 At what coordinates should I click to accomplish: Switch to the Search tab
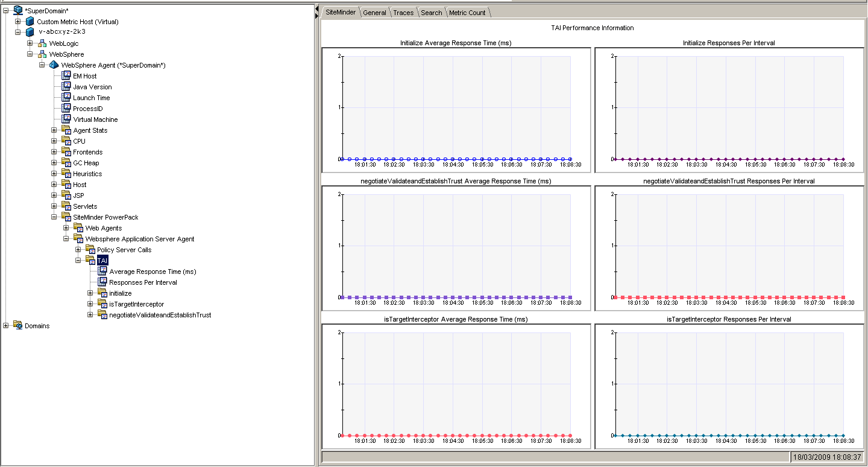coord(432,13)
